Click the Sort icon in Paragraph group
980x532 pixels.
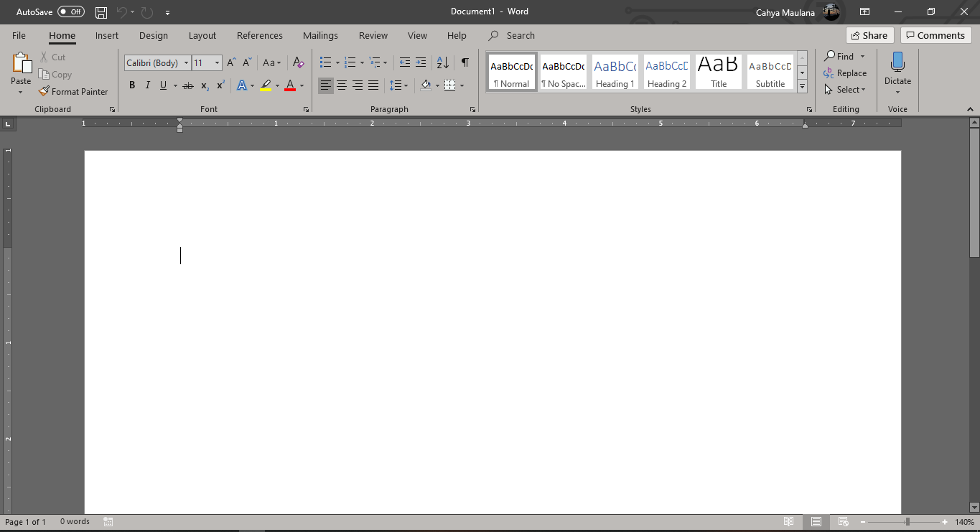click(442, 62)
